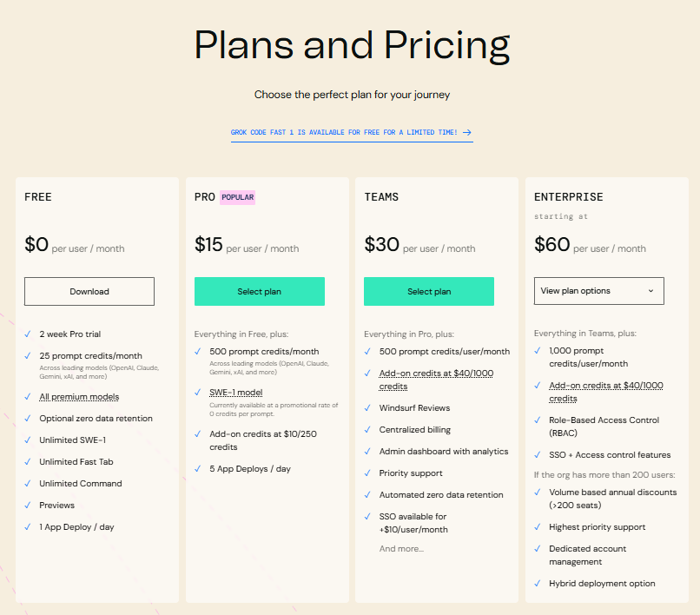Click checkmark beside Priority support
Screen dimensions: 700x615
click(x=367, y=473)
